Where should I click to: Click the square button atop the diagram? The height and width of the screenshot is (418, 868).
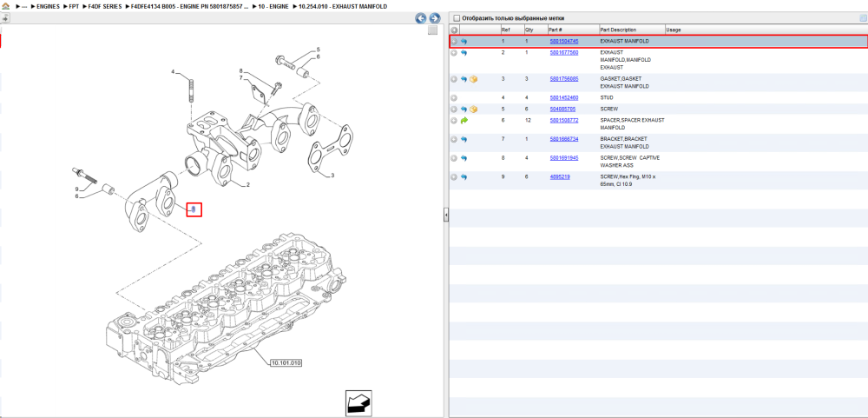pyautogui.click(x=433, y=30)
